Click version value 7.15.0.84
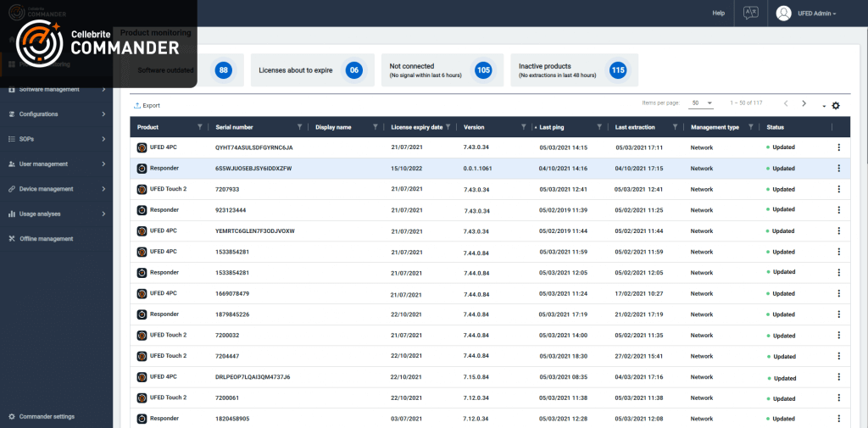Viewport: 868px width, 428px height. [476, 377]
